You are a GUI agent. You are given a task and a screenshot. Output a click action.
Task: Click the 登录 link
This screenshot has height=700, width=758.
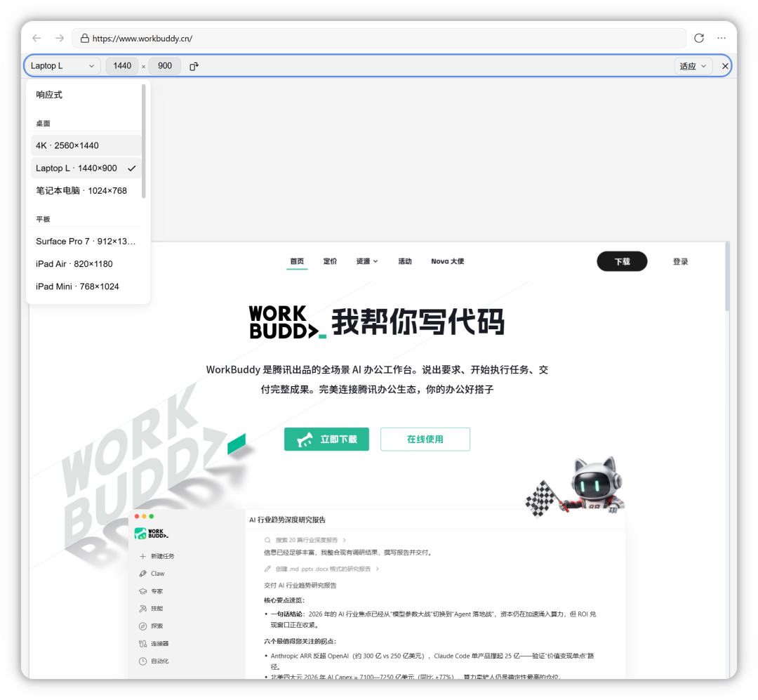(x=680, y=262)
